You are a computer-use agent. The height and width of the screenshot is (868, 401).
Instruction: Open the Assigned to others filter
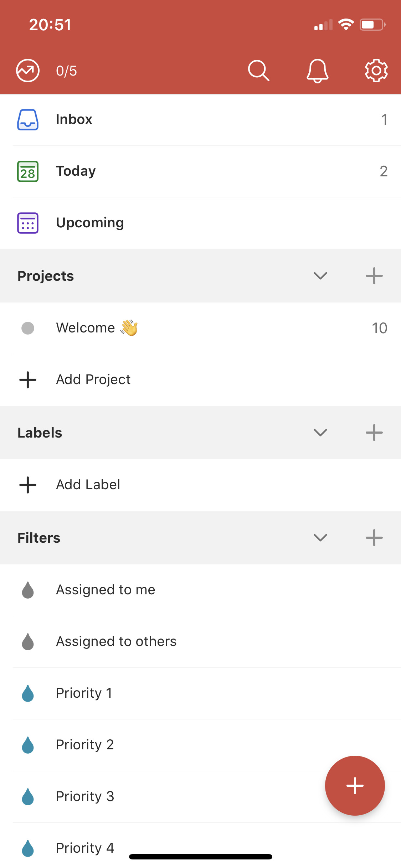click(116, 641)
